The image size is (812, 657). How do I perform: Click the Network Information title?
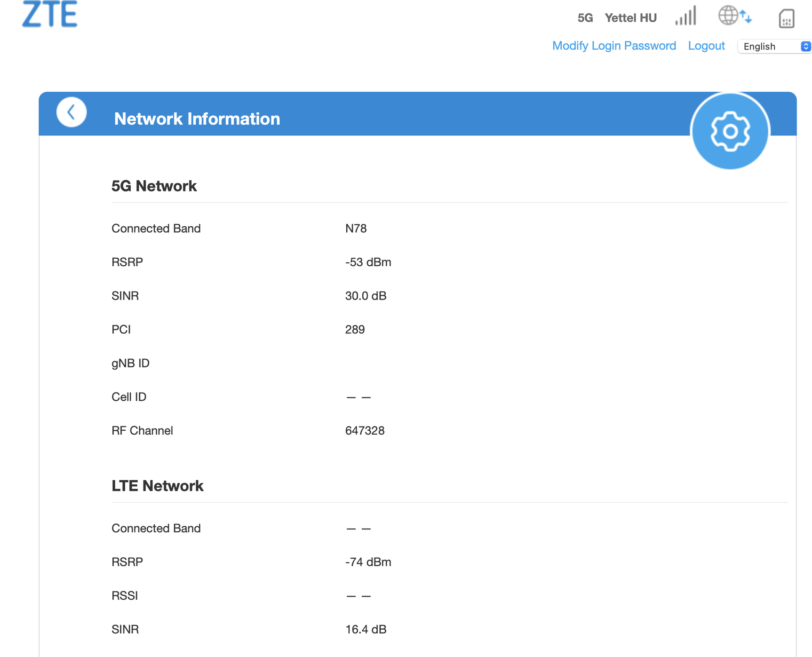pos(197,119)
